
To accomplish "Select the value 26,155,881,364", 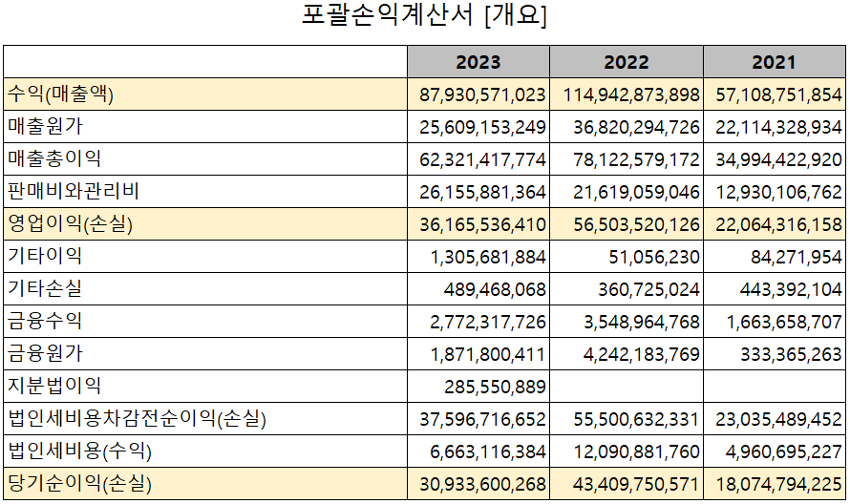I will [x=482, y=193].
